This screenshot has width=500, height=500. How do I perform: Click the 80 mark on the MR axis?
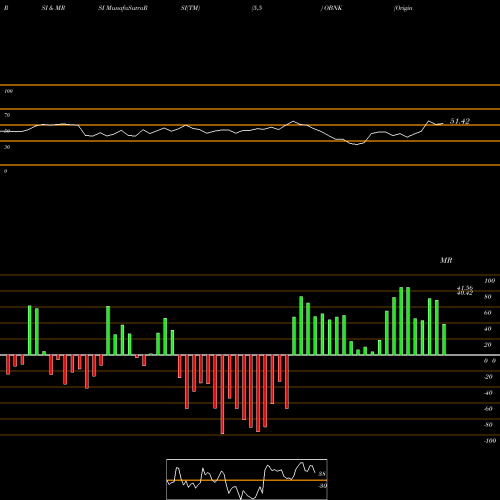487,297
